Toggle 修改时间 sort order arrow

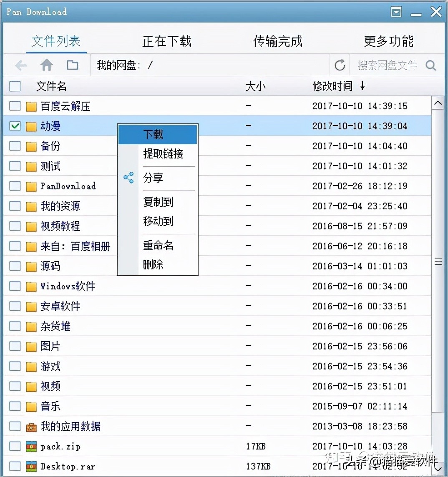[x=362, y=86]
